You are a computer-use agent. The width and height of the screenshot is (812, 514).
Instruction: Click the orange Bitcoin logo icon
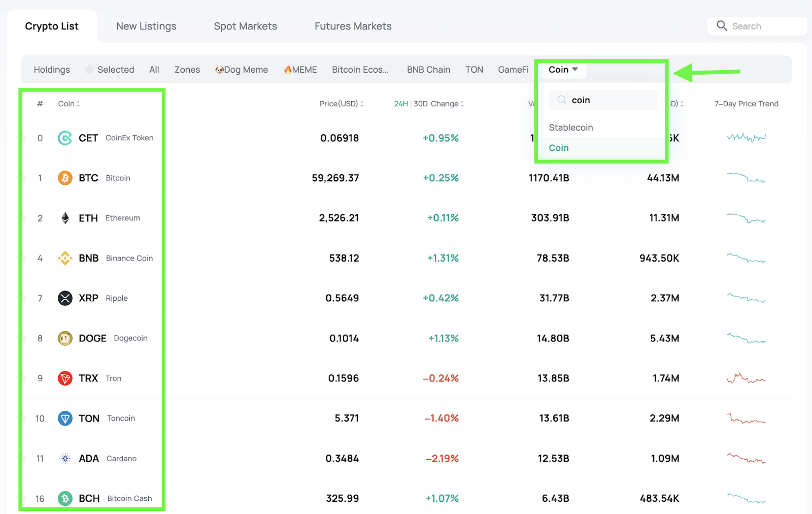click(65, 178)
